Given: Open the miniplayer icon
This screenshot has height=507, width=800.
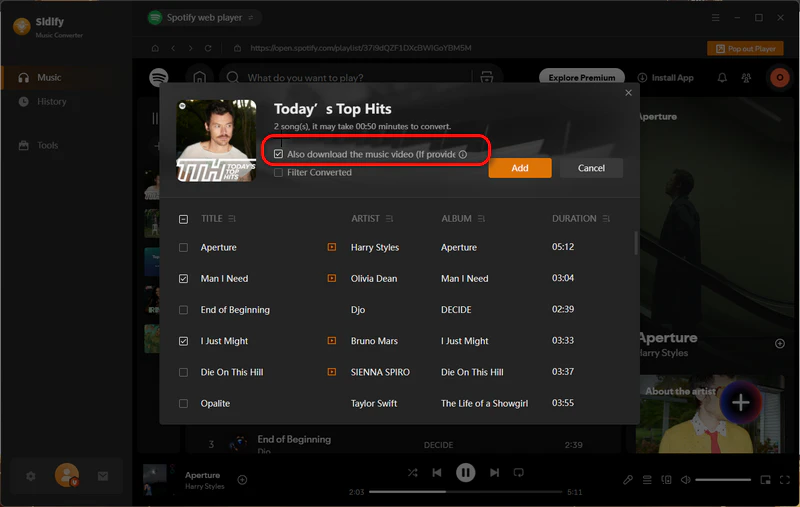Looking at the screenshot, I should point(765,479).
